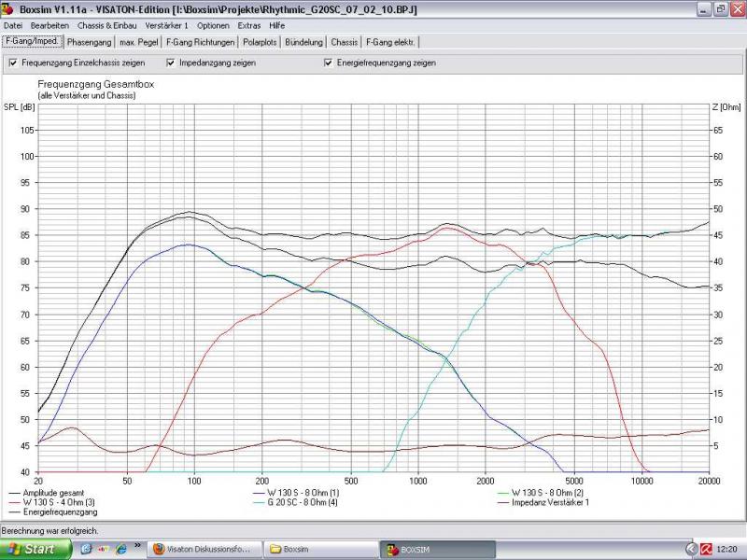Click the red antivirus tray icon
The height and width of the screenshot is (560, 747).
tap(707, 549)
